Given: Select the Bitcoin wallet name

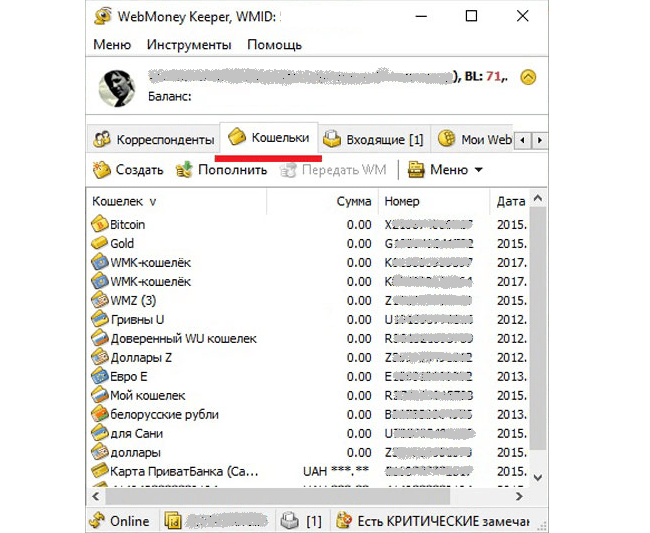Looking at the screenshot, I should click(x=127, y=225).
